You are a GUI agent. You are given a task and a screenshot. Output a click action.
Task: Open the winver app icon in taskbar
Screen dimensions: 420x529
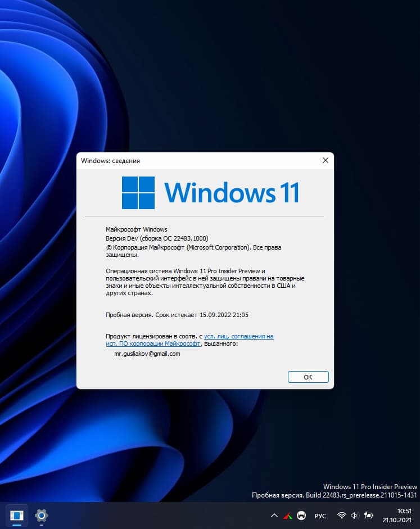pyautogui.click(x=16, y=516)
